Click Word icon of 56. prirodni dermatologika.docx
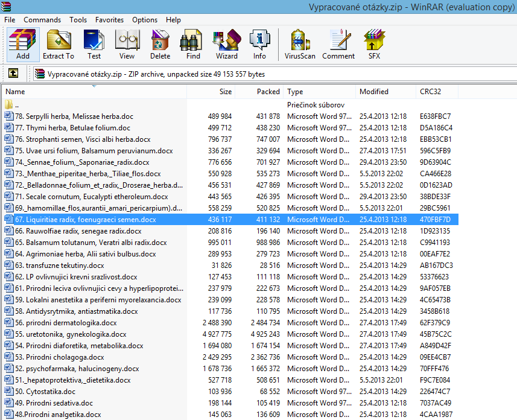The width and height of the screenshot is (517, 420). click(9, 323)
